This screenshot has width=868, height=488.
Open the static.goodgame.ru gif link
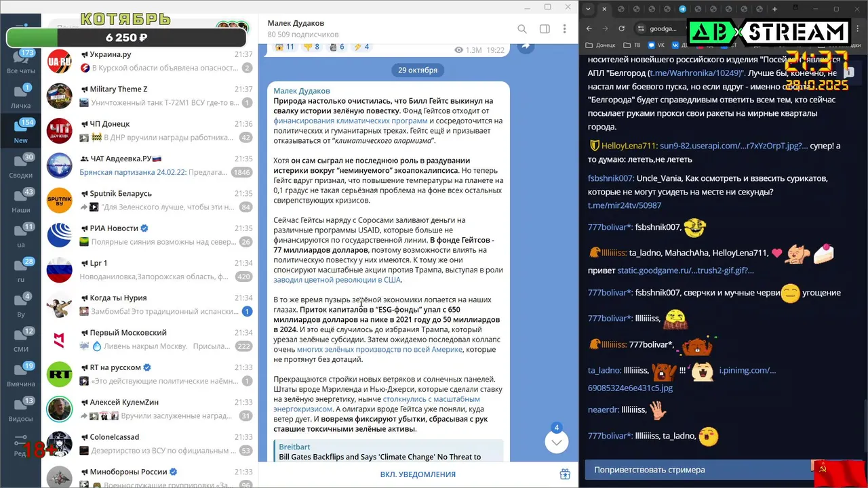686,270
